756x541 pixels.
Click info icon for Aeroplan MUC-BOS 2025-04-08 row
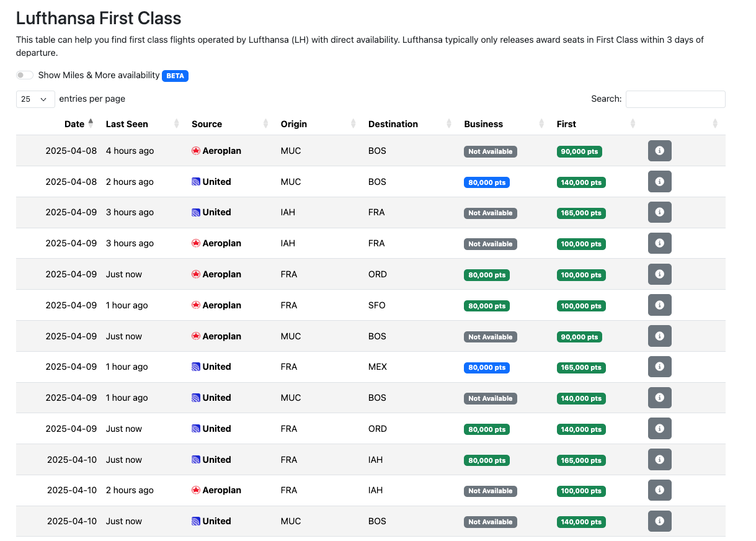coord(659,151)
